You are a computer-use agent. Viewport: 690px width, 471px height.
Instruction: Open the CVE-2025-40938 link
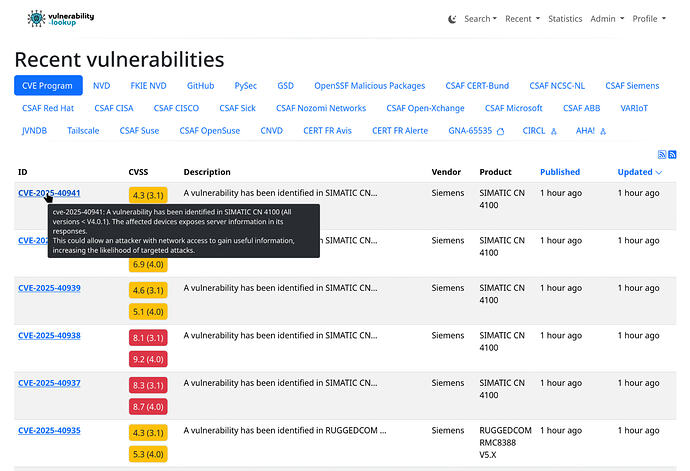point(49,335)
